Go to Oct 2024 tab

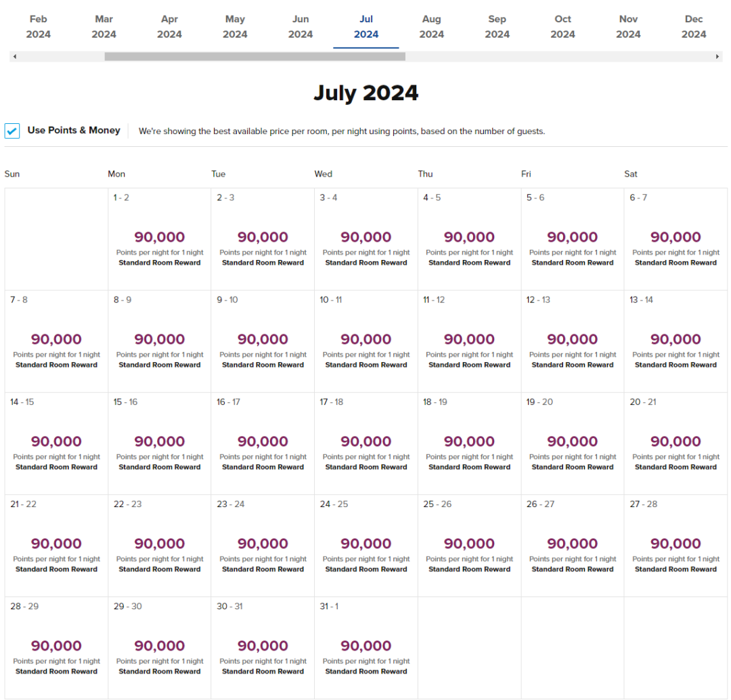point(562,26)
